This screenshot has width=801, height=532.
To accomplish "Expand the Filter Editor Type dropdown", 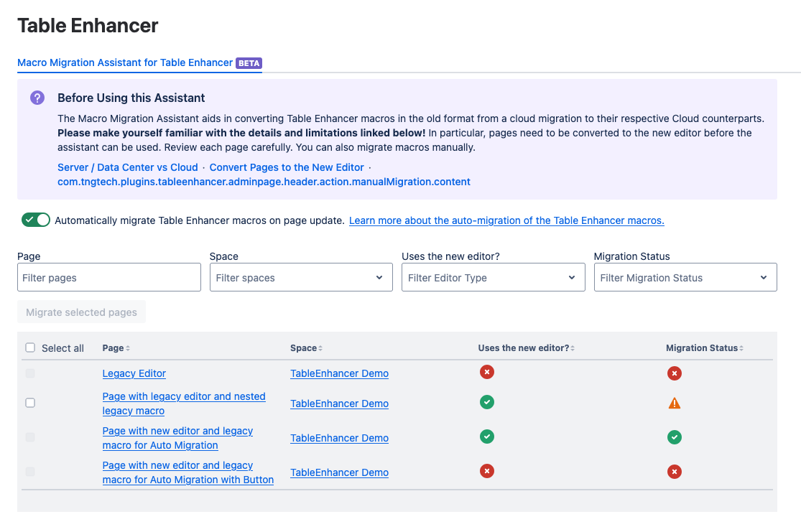I will pos(493,278).
